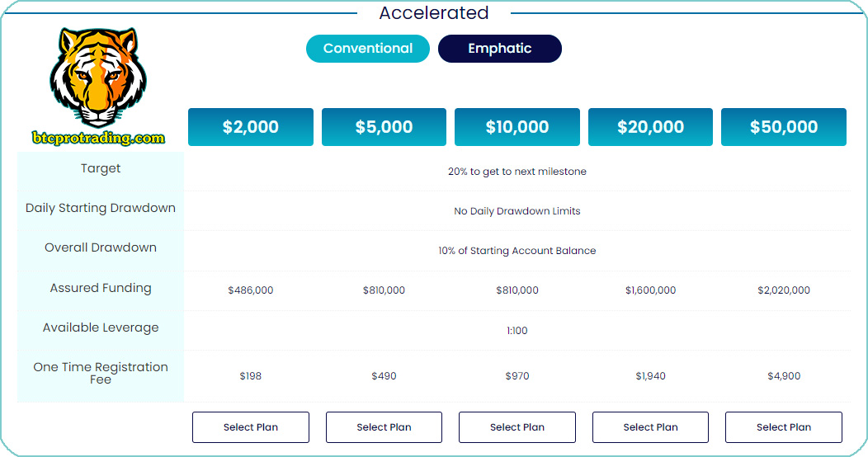868x457 pixels.
Task: Click the Available Leverage row label
Action: point(101,327)
